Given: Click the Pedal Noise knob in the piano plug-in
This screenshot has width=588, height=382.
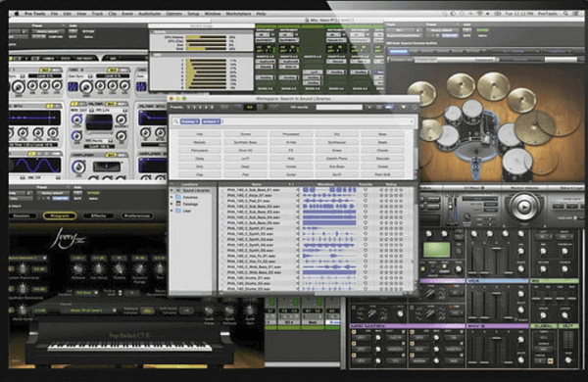Looking at the screenshot, I should coord(23,310).
